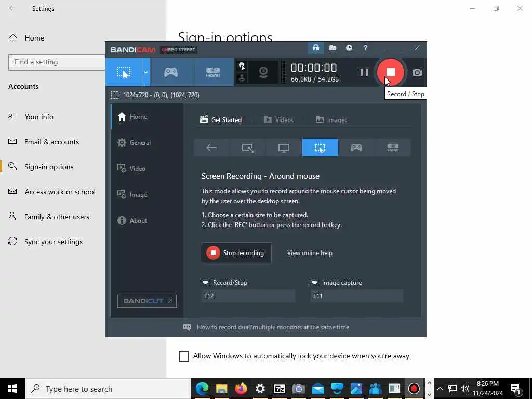Click the back arrow in mode selector row

pos(212,148)
